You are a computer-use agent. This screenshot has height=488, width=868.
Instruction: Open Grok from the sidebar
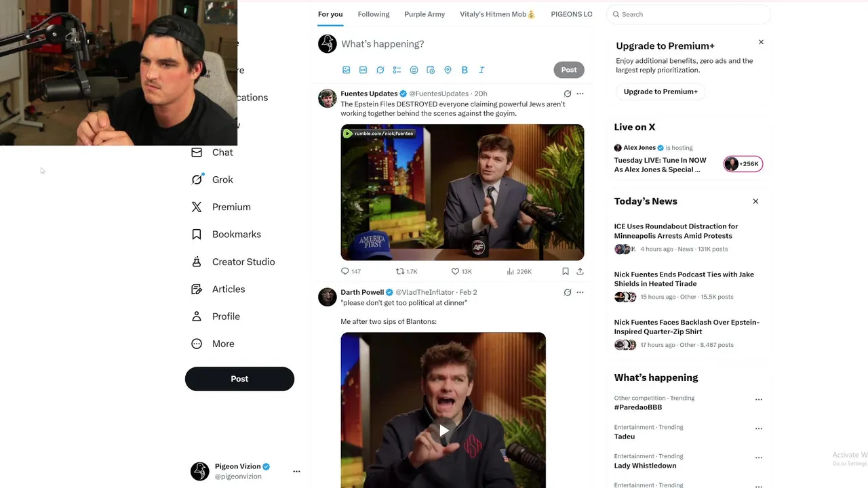(222, 180)
